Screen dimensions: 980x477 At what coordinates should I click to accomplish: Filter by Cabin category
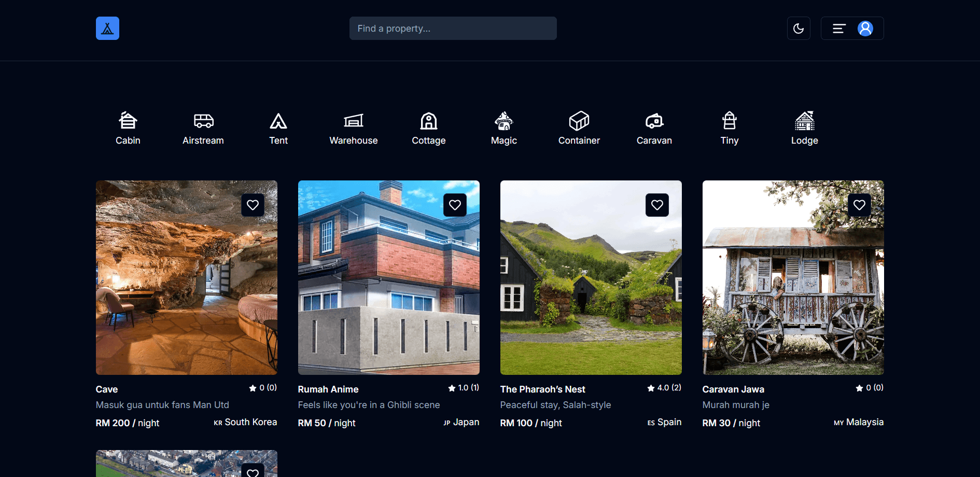point(128,128)
